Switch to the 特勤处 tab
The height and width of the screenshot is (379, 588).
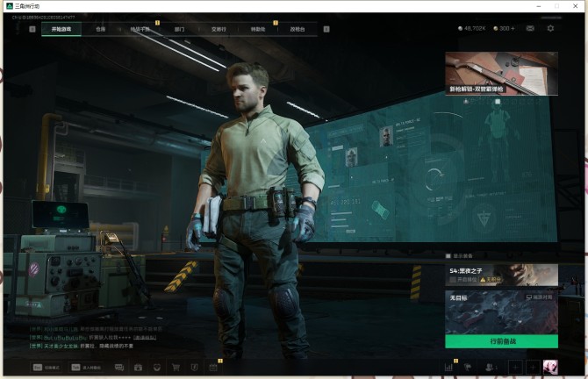pos(258,29)
